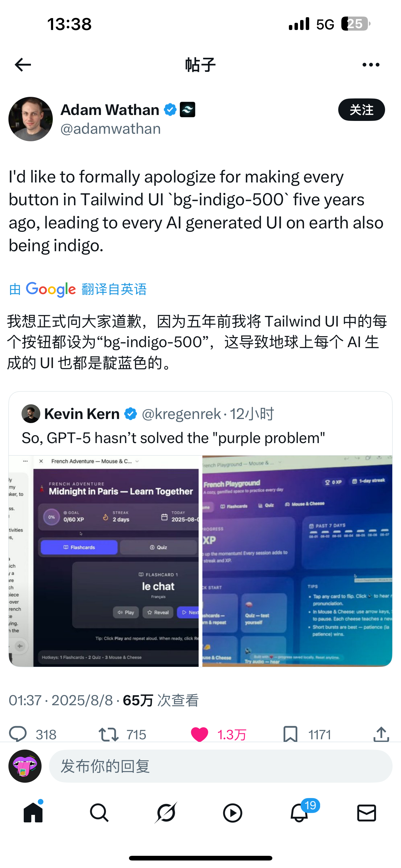The image size is (401, 868).
Task: Click the Google 翻译自英语 translation link
Action: [78, 289]
